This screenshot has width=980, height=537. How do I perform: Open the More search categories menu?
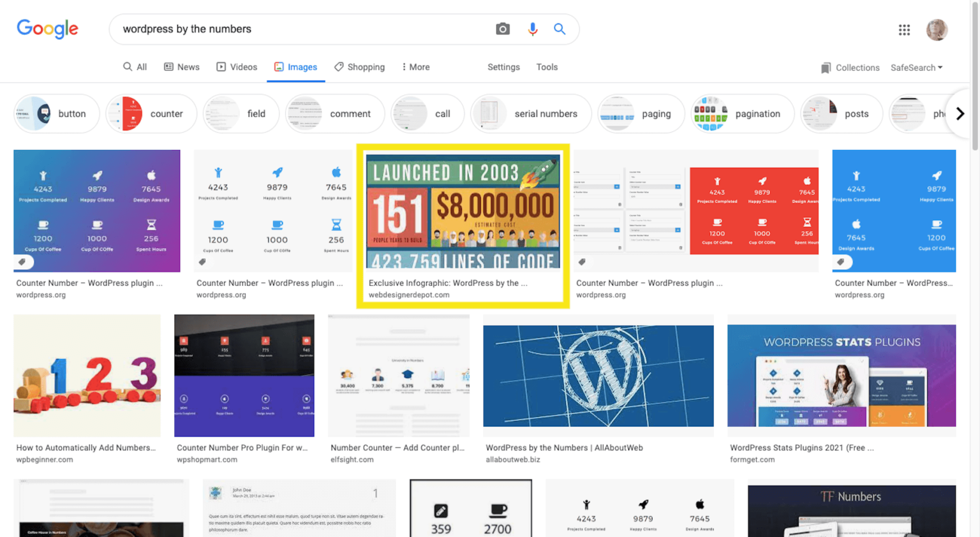(x=415, y=67)
